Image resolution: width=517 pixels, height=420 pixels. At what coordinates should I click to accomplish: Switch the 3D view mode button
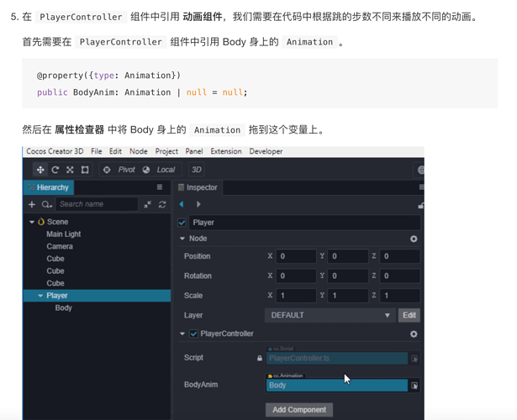(196, 170)
